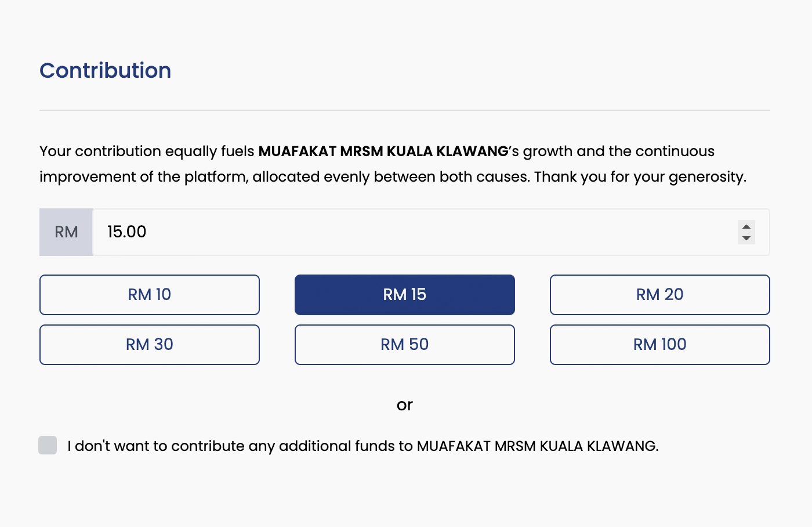This screenshot has width=812, height=527.
Task: Decrease the contribution amount with the down arrow
Action: tap(746, 238)
